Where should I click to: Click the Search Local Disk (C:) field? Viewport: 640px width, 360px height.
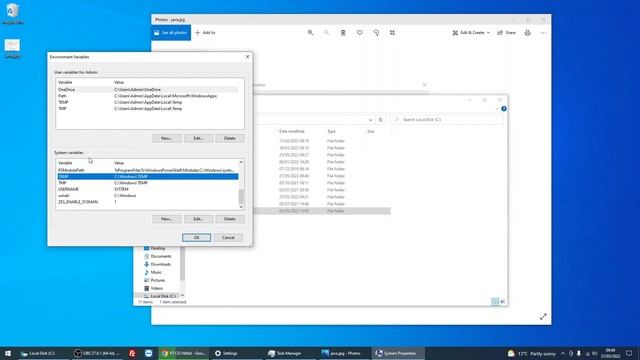pyautogui.click(x=447, y=120)
